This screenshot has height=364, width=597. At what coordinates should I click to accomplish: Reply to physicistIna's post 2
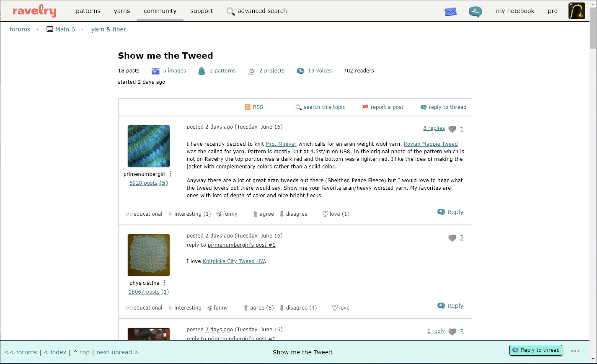pyautogui.click(x=450, y=306)
